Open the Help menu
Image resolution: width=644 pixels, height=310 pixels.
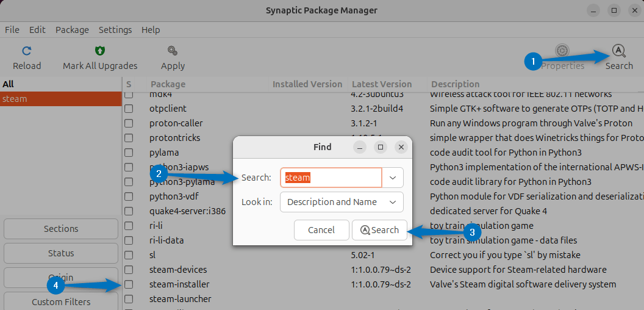coord(151,30)
